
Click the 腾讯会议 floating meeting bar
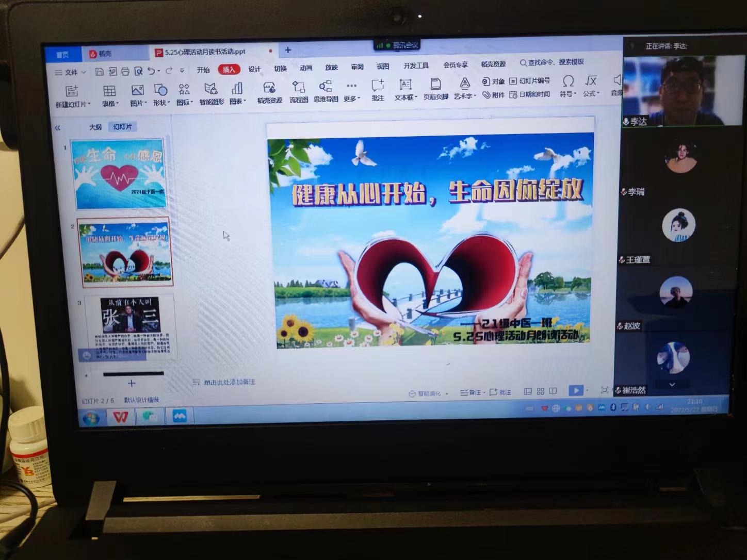point(397,45)
